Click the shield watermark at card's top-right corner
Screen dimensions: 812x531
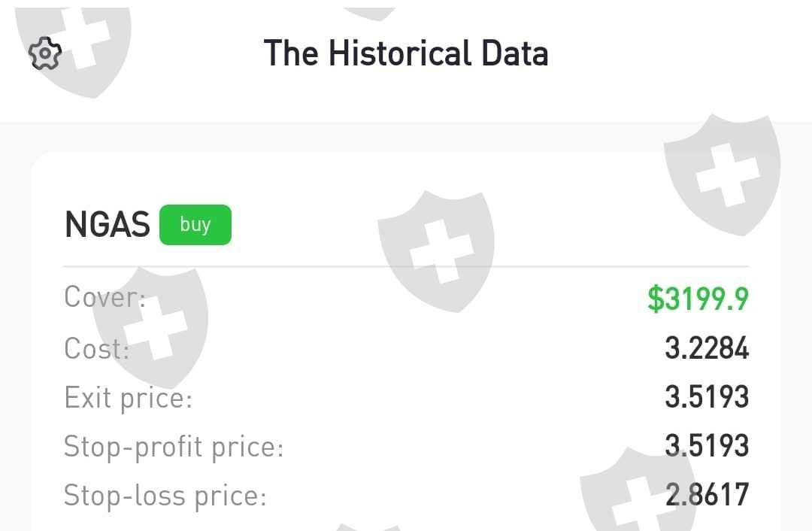[x=722, y=177]
